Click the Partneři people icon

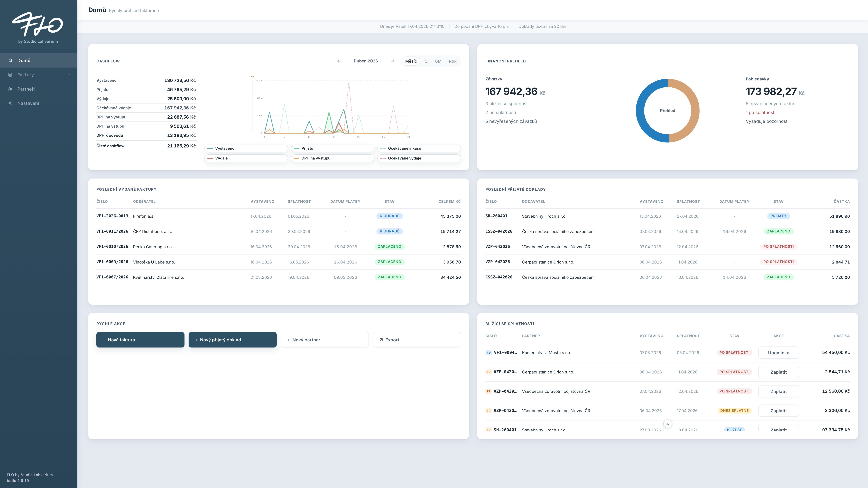click(x=10, y=89)
